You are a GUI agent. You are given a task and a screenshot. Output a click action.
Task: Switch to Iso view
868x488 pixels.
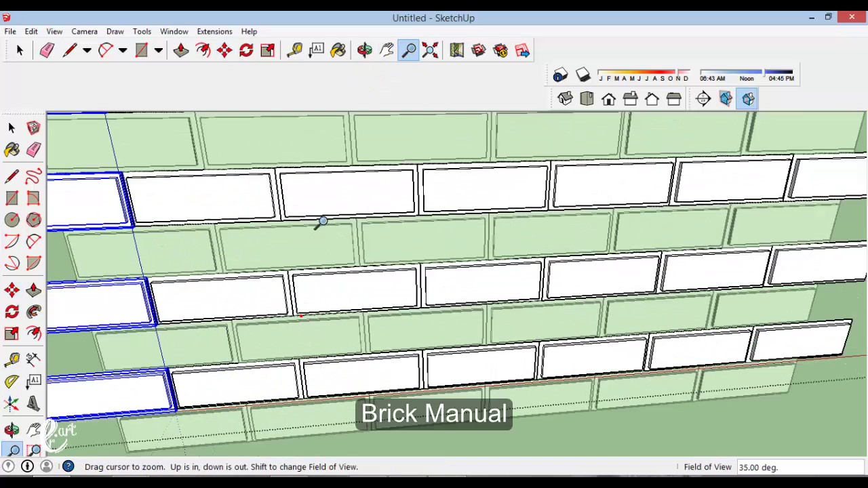[565, 99]
